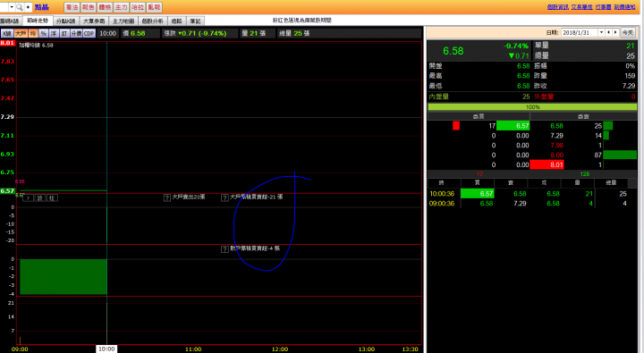644x353 pixels.
Task: Click the help icon beside 散戶累積買賣超
Action: pos(225,248)
